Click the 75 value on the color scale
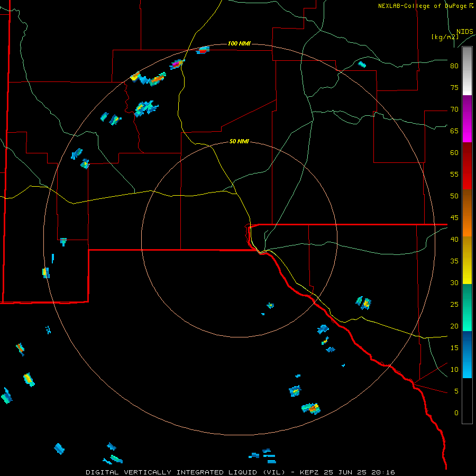This screenshot has height=476, width=476. (454, 87)
